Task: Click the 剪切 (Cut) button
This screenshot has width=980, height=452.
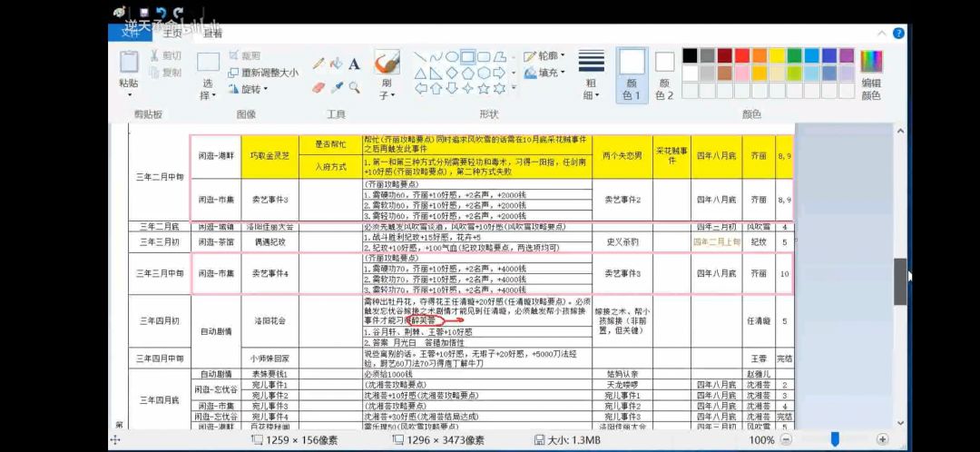Action: click(166, 55)
